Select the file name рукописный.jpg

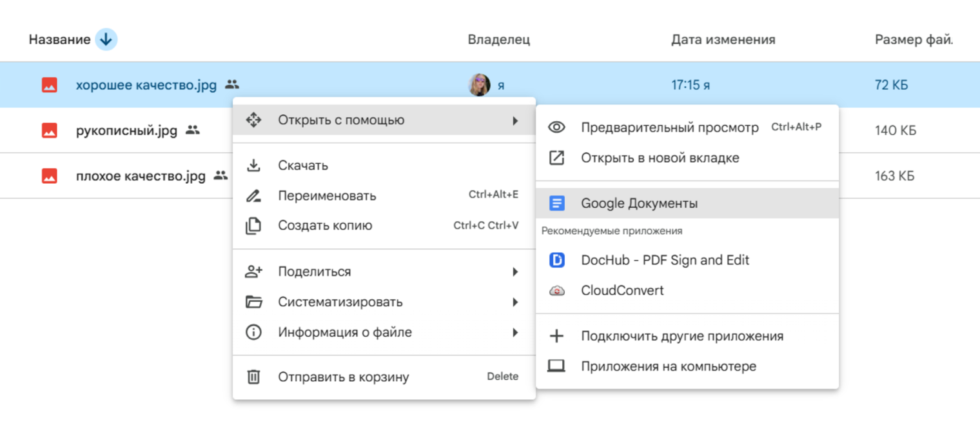click(x=126, y=130)
